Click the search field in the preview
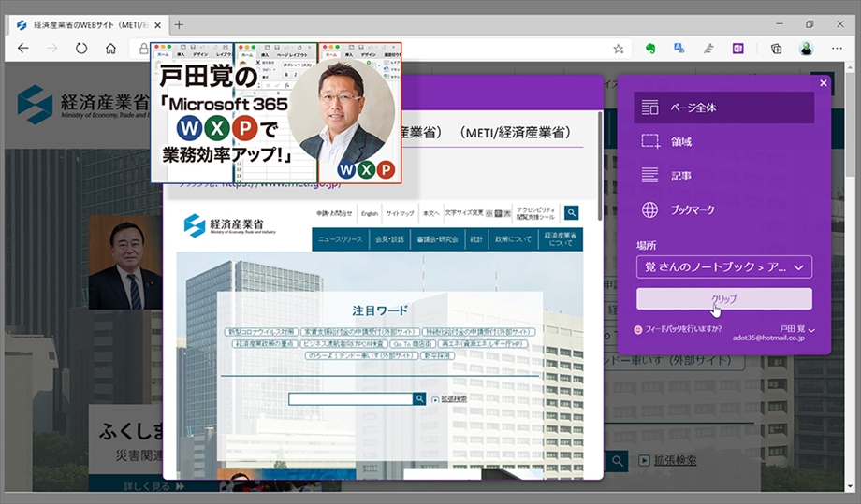The width and height of the screenshot is (861, 504). pos(351,398)
